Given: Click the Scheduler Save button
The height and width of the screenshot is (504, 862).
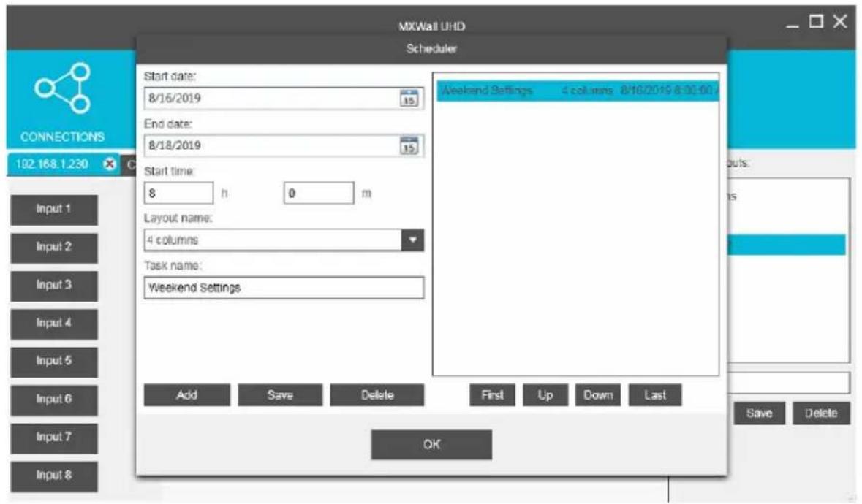Looking at the screenshot, I should pyautogui.click(x=280, y=394).
